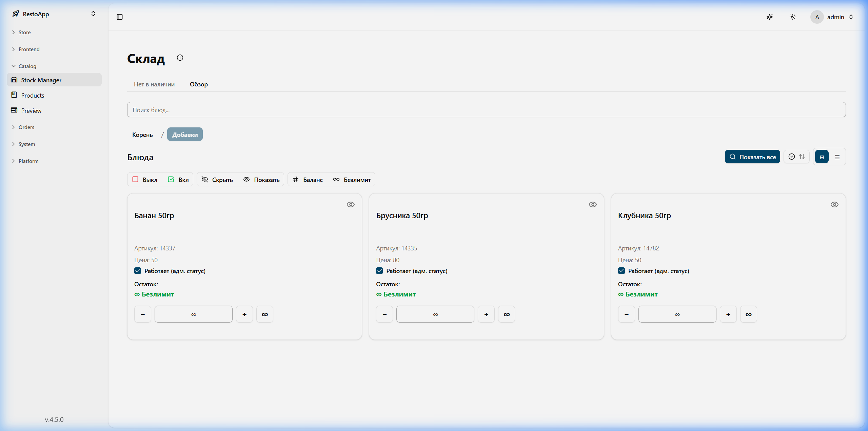Click the Показать eye toolbar button
Viewport: 868px width, 431px height.
(261, 180)
